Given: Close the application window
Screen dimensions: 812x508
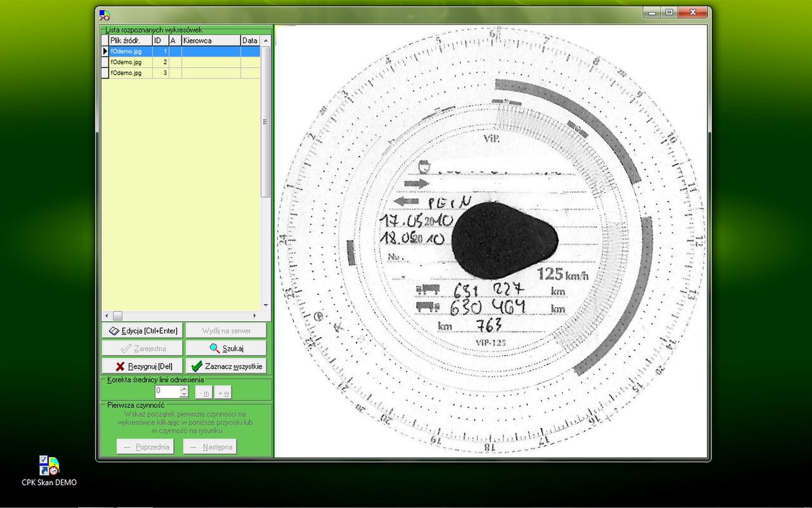Looking at the screenshot, I should 692,12.
